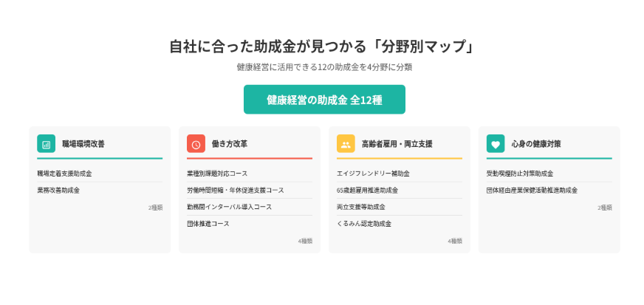Click 65歳超雇用推進助成金
The width and height of the screenshot is (644, 305).
click(367, 190)
